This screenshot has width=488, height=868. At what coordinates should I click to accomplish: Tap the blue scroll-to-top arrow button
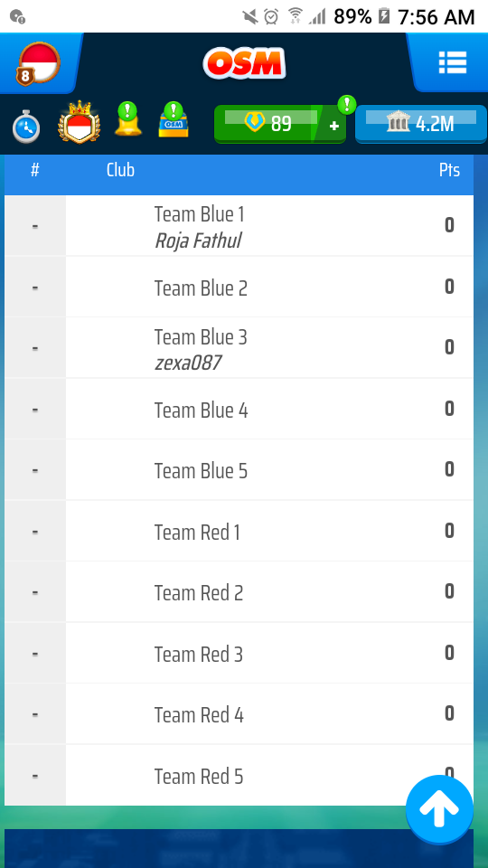pyautogui.click(x=439, y=808)
